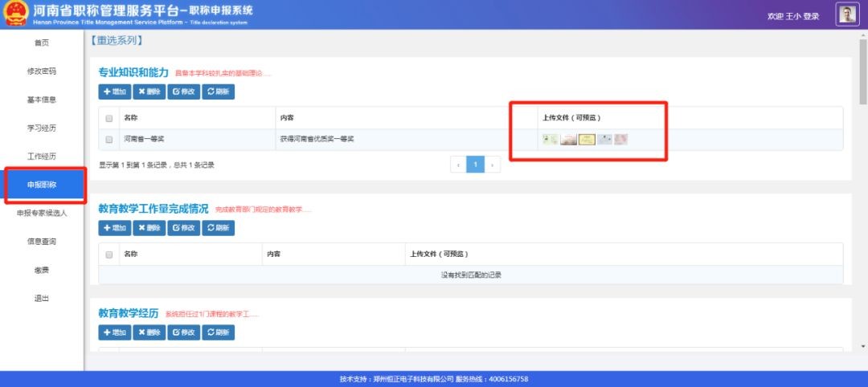Click 增加 under 教育教学经历
The height and width of the screenshot is (387, 868).
[115, 332]
